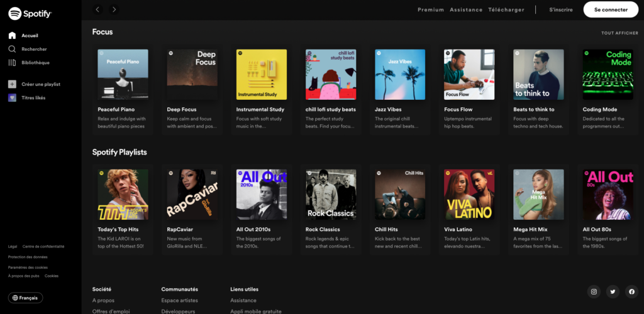Image resolution: width=644 pixels, height=314 pixels.
Task: Click the S'inscrire link
Action: click(561, 10)
